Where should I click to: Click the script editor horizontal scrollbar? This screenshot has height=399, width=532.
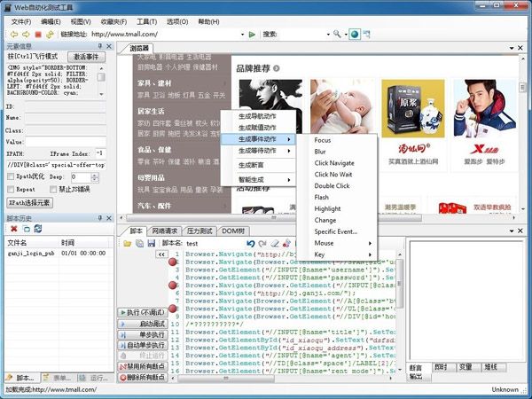(x=226, y=379)
